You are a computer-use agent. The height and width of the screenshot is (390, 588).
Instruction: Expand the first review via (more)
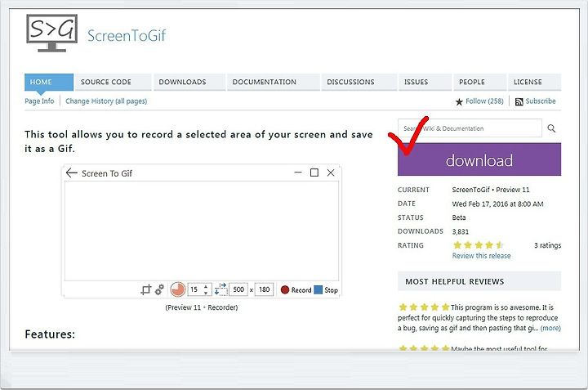550,328
